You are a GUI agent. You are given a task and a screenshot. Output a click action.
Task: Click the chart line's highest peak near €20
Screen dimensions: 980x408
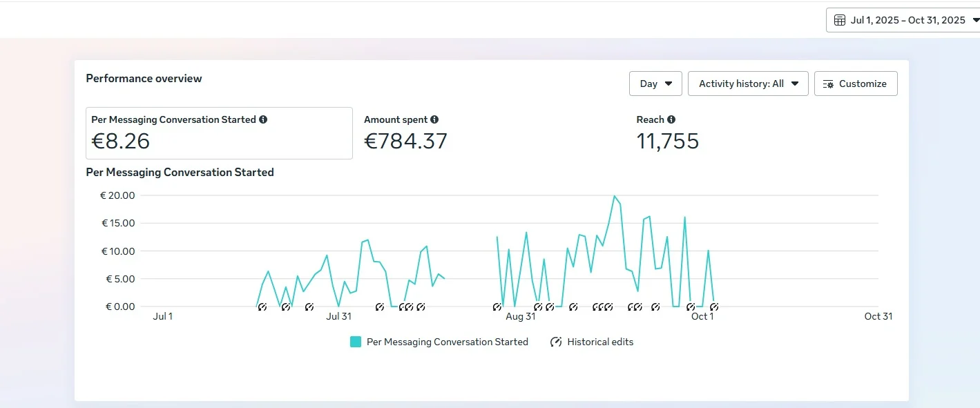coord(614,196)
